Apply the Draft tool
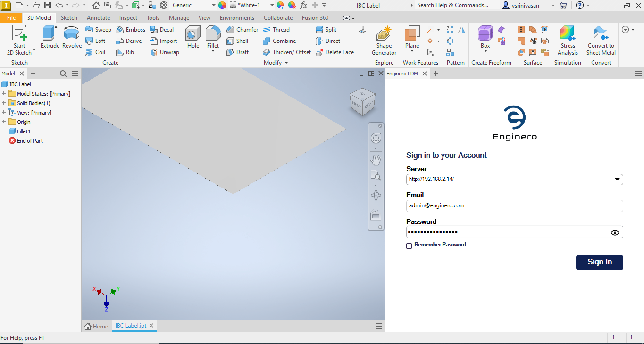This screenshot has height=344, width=644. point(238,52)
